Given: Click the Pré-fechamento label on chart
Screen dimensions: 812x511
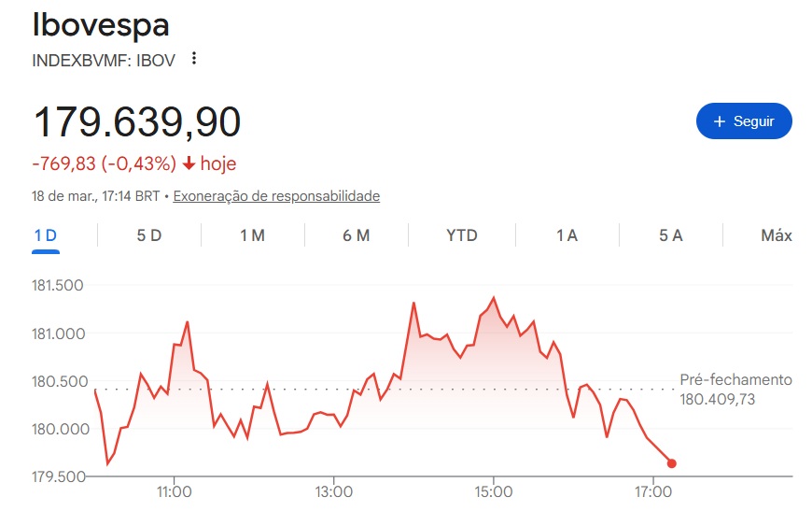Looking at the screenshot, I should tap(735, 380).
